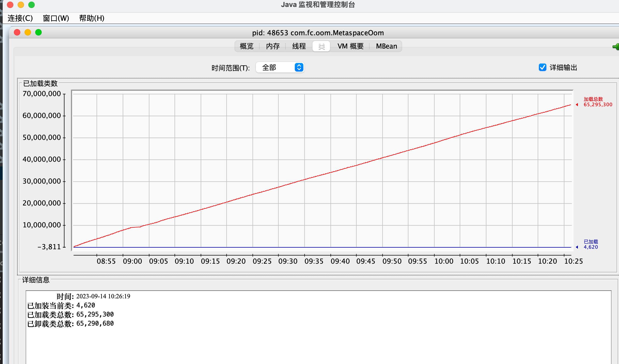Screen dimensions: 619x364
Task: Open the 窗口(W) menu
Action: point(56,18)
